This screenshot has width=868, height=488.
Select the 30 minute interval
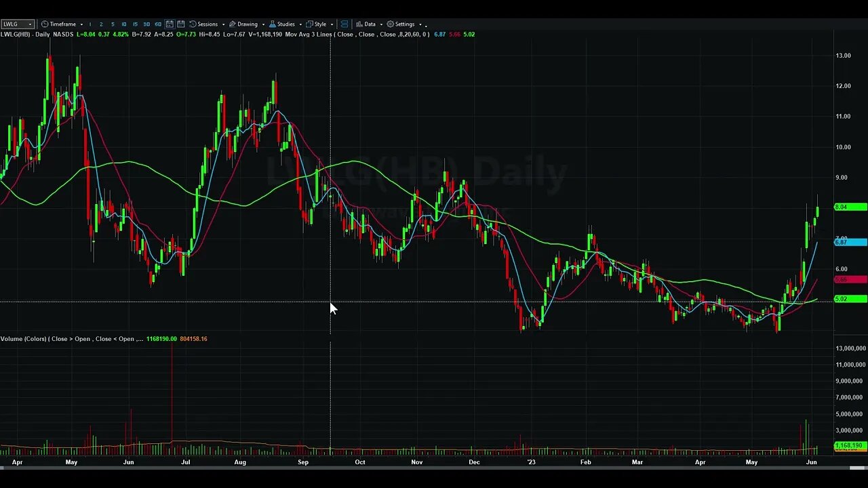pos(146,24)
